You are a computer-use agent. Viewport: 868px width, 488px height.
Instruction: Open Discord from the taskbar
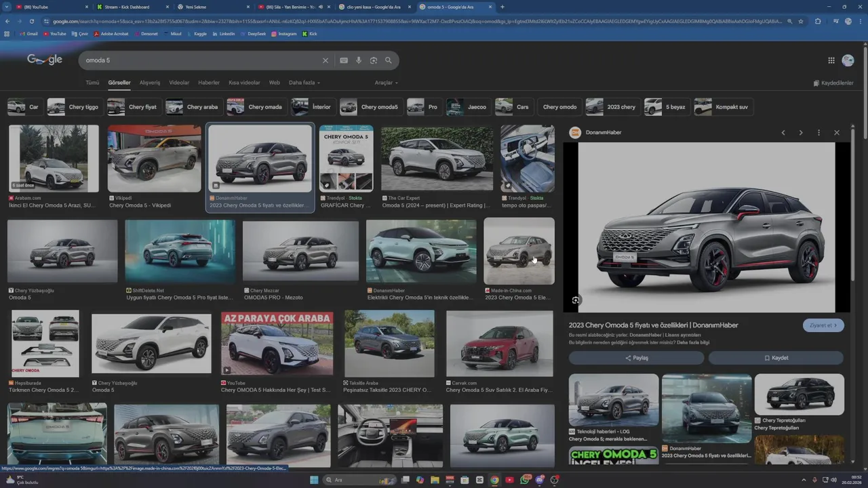(540, 480)
